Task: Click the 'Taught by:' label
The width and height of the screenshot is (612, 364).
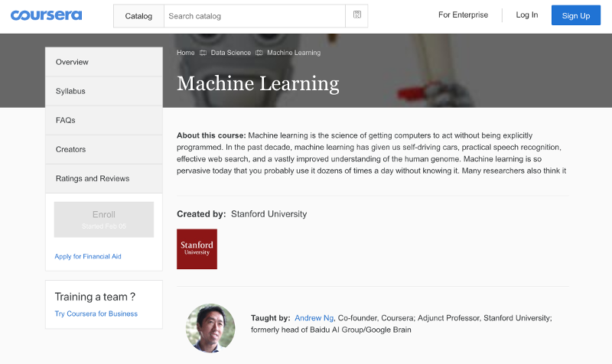Action: click(x=271, y=318)
